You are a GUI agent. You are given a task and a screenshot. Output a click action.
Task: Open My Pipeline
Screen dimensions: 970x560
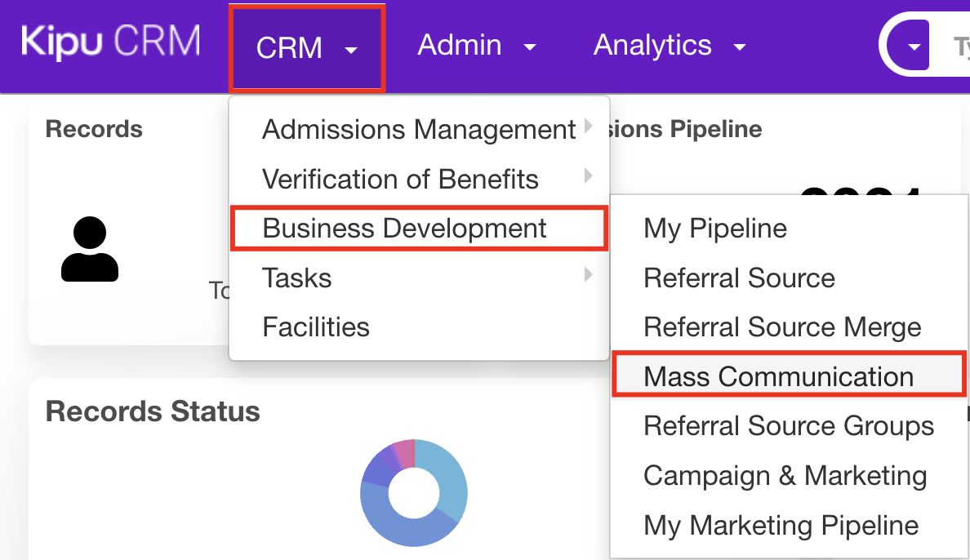pyautogui.click(x=715, y=229)
